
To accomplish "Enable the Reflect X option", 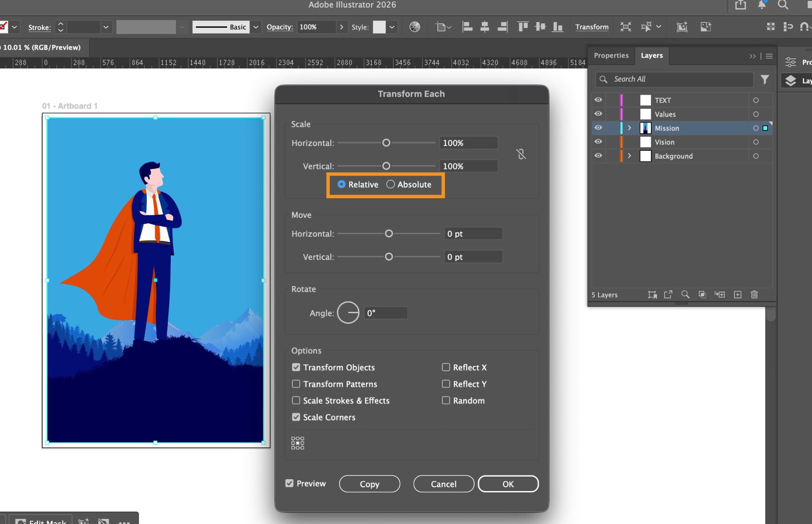I will pos(446,367).
